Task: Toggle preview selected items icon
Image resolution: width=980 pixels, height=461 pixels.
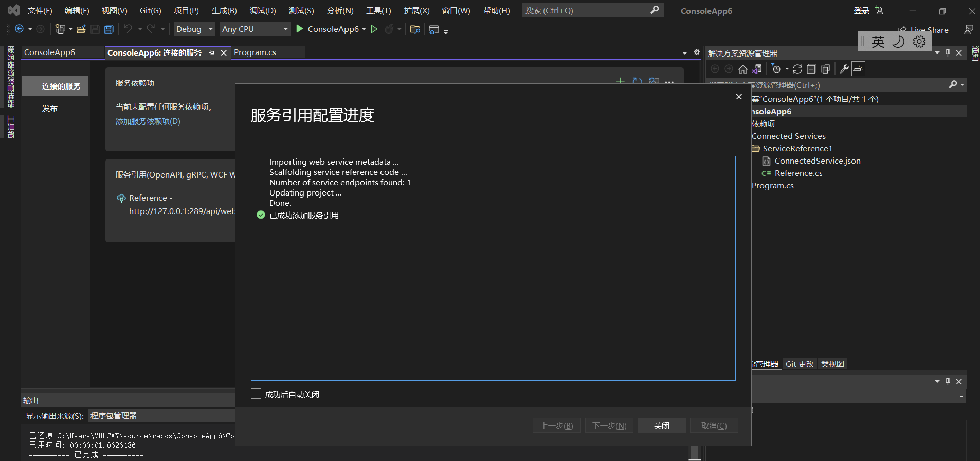Action: pos(858,69)
